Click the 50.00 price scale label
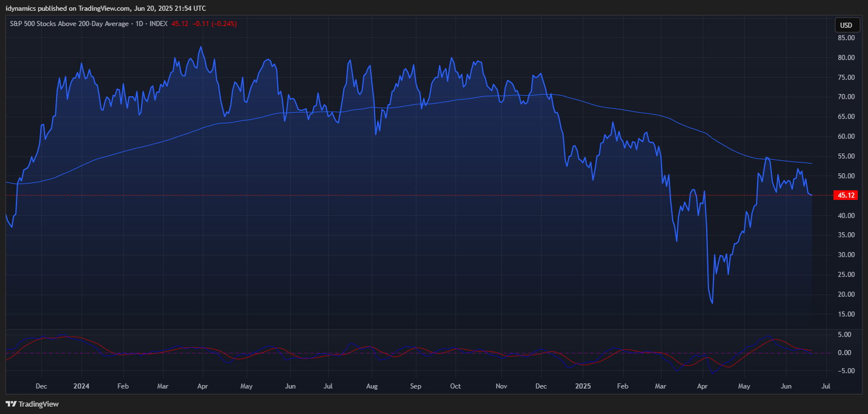868x414 pixels. pos(846,176)
